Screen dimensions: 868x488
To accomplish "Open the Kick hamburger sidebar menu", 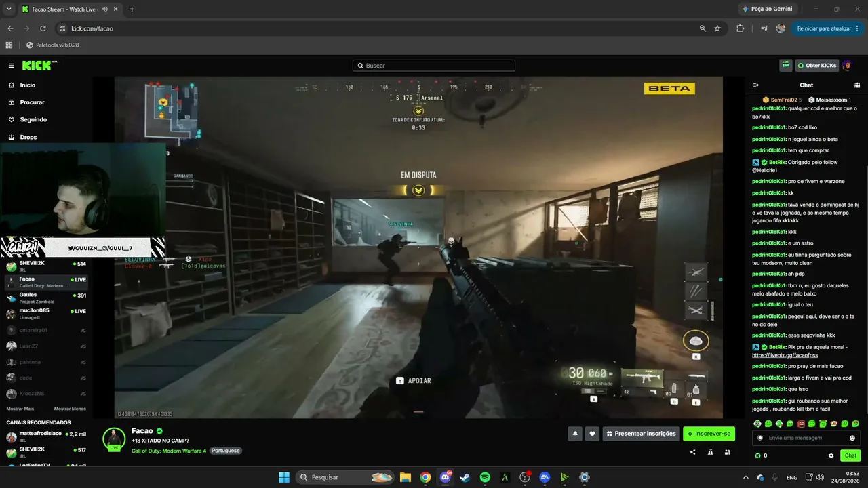I will point(12,66).
